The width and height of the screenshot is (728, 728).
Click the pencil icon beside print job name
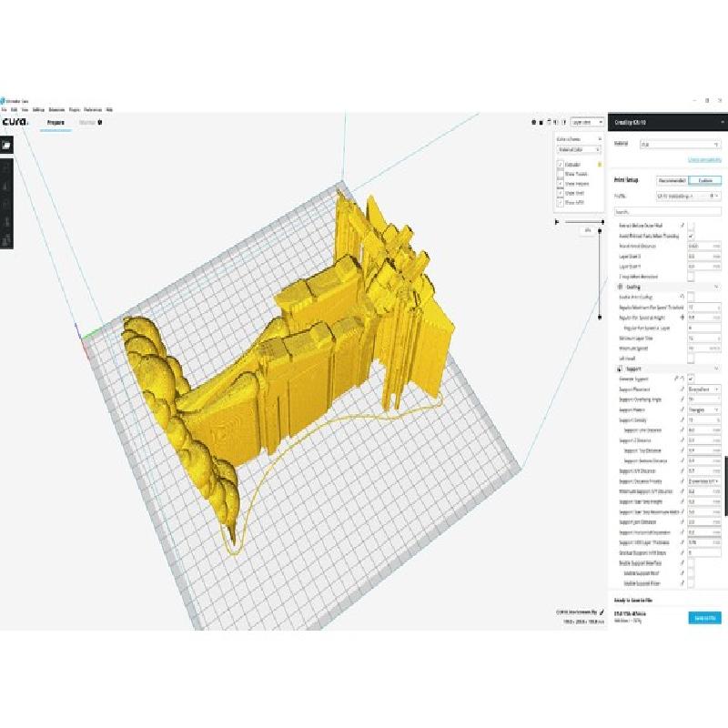[x=602, y=612]
